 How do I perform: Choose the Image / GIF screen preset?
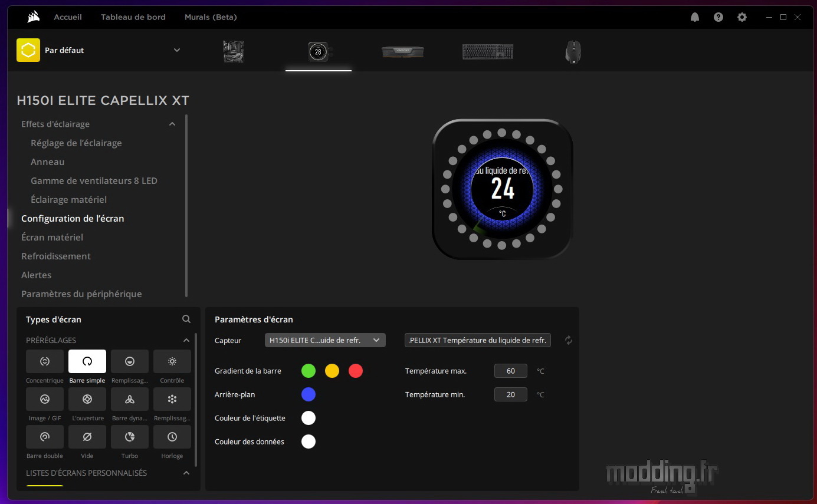[45, 399]
